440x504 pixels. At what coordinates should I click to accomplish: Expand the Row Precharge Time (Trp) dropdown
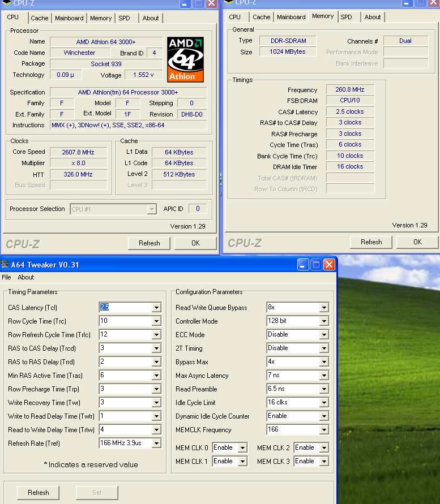tap(156, 389)
